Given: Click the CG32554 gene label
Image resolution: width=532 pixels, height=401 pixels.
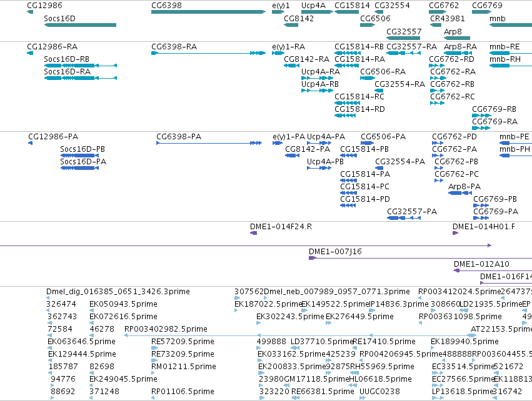Looking at the screenshot, I should [392, 6].
